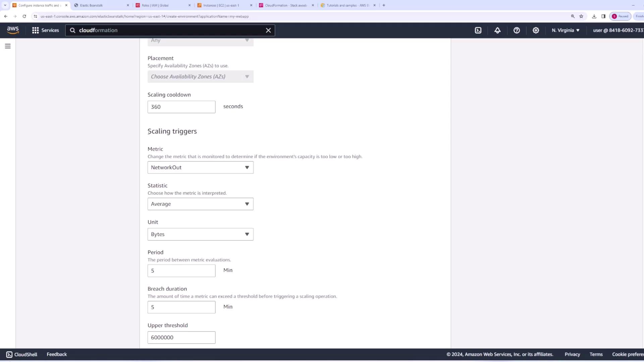Image resolution: width=644 pixels, height=362 pixels.
Task: Bookmark the page with the star icon
Action: (x=581, y=16)
